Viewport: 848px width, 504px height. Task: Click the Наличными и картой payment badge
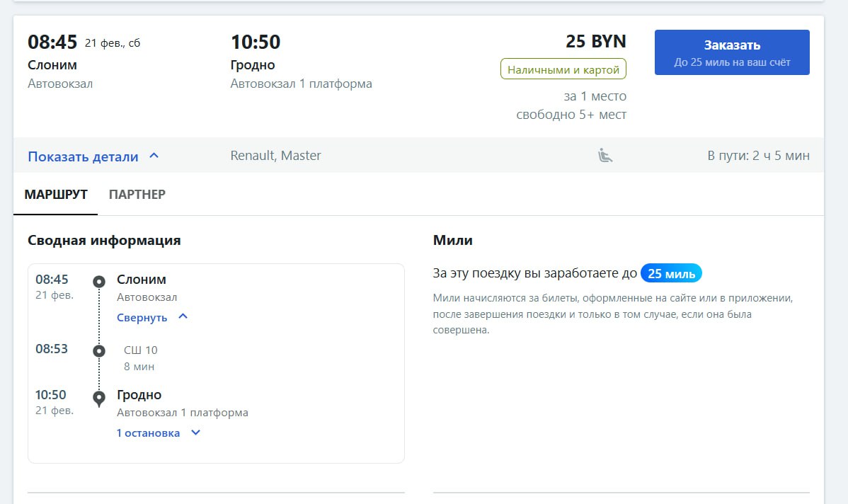pyautogui.click(x=563, y=69)
